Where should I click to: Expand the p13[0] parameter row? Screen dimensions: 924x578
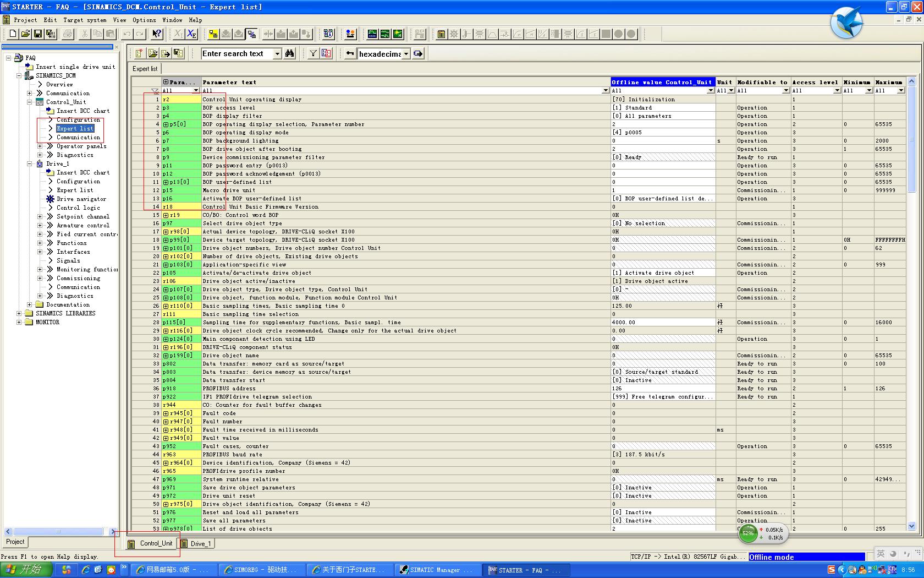pyautogui.click(x=166, y=182)
